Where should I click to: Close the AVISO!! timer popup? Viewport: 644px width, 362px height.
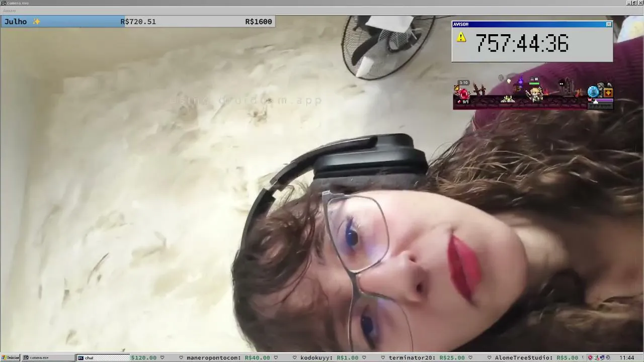point(609,24)
